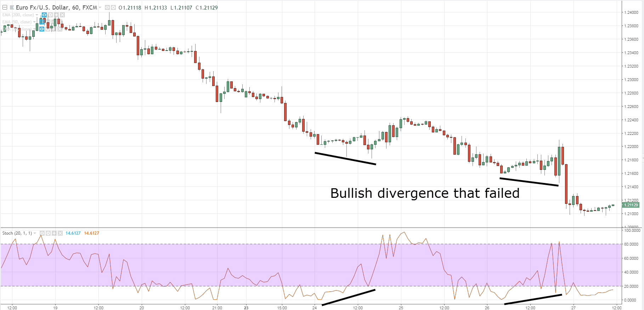Expand the EMA (50, close) dropdown arrow
Viewport: 644px width, 310px height.
point(34,22)
